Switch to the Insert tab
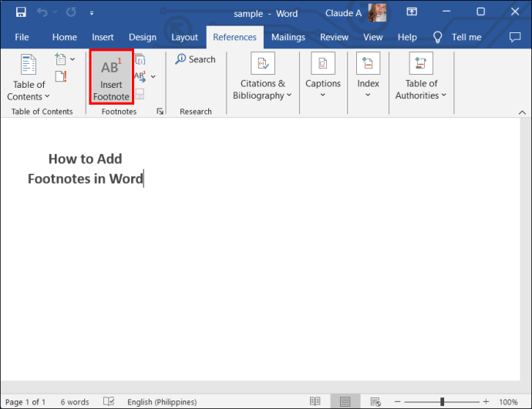Viewport: 532px width, 409px height. pyautogui.click(x=103, y=37)
